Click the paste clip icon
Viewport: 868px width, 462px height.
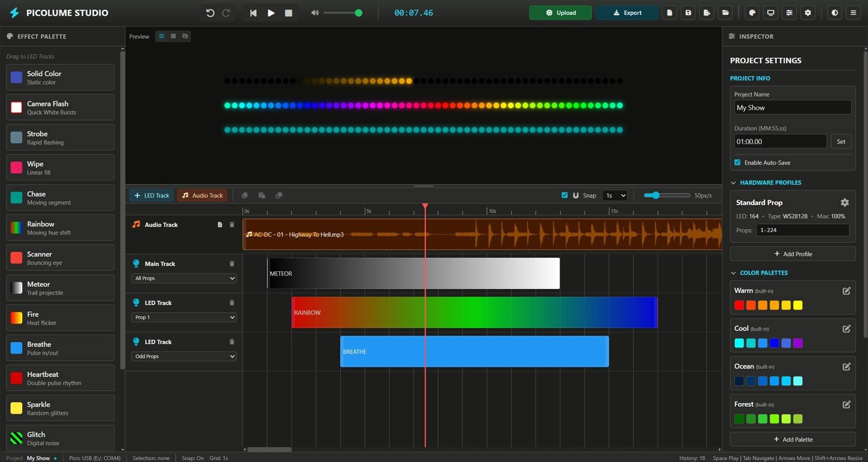262,195
